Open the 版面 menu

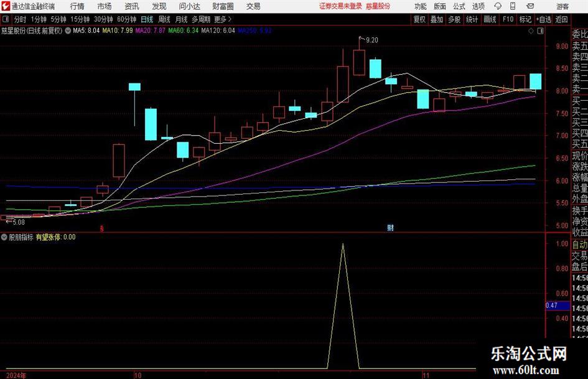pyautogui.click(x=439, y=6)
